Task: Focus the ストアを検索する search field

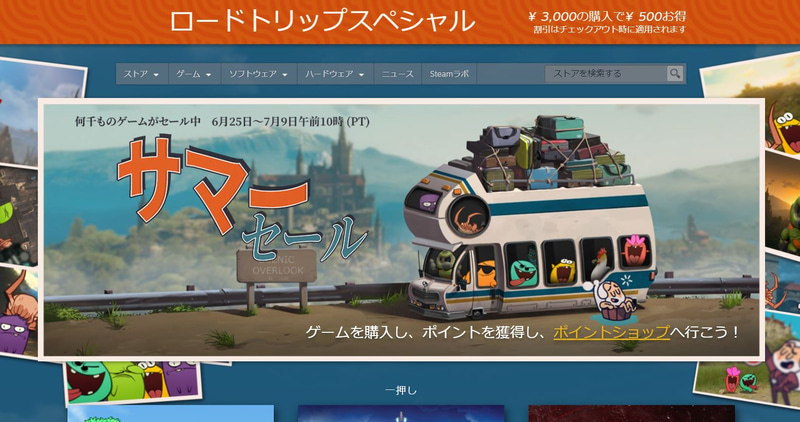Action: click(606, 74)
